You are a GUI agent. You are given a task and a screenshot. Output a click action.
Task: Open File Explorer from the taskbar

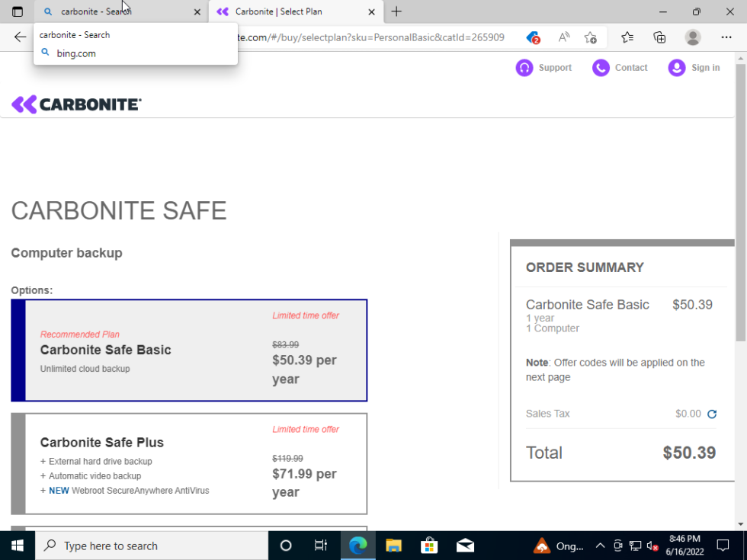(393, 546)
